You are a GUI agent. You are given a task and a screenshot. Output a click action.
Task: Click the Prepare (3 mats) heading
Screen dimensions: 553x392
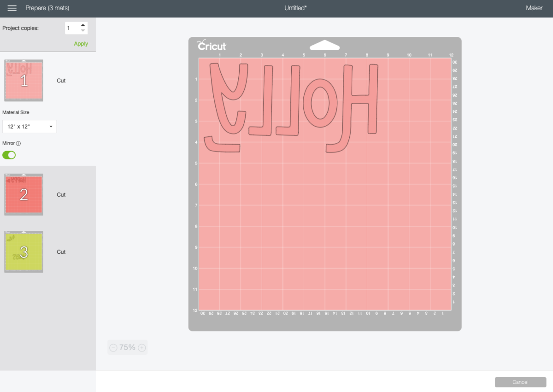[x=47, y=8]
